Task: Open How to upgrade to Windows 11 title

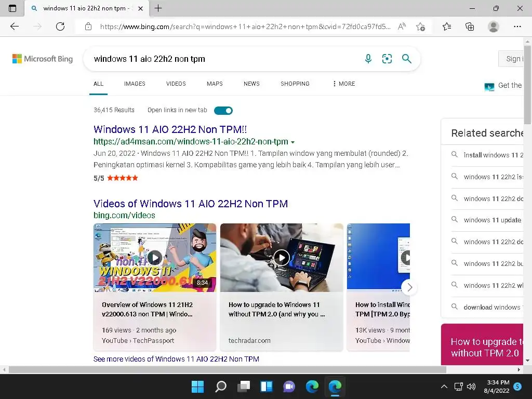Action: pos(276,310)
